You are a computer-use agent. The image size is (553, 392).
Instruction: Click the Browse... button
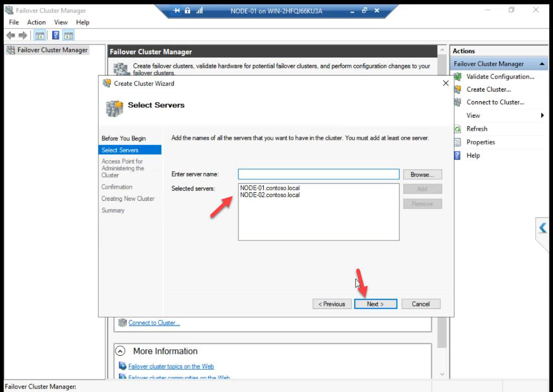pyautogui.click(x=422, y=175)
